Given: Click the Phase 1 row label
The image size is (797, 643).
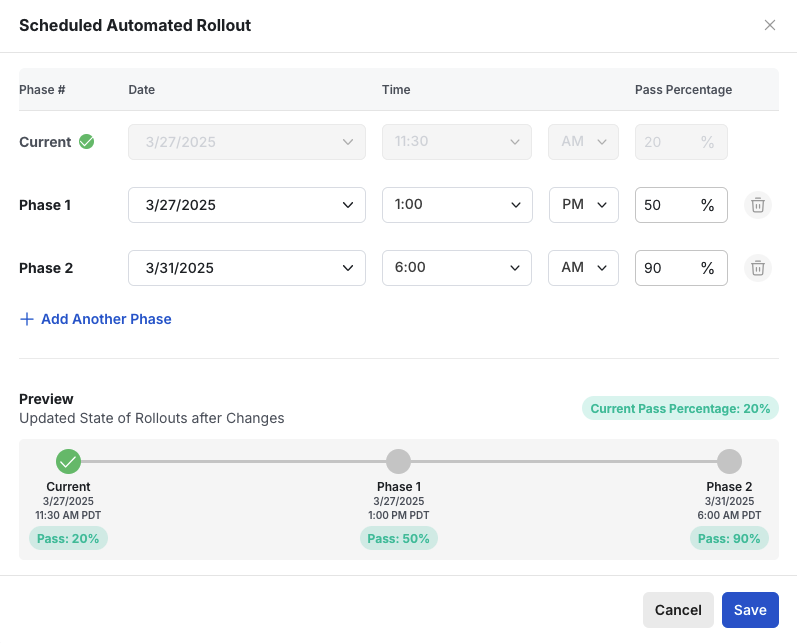Looking at the screenshot, I should pyautogui.click(x=45, y=205).
